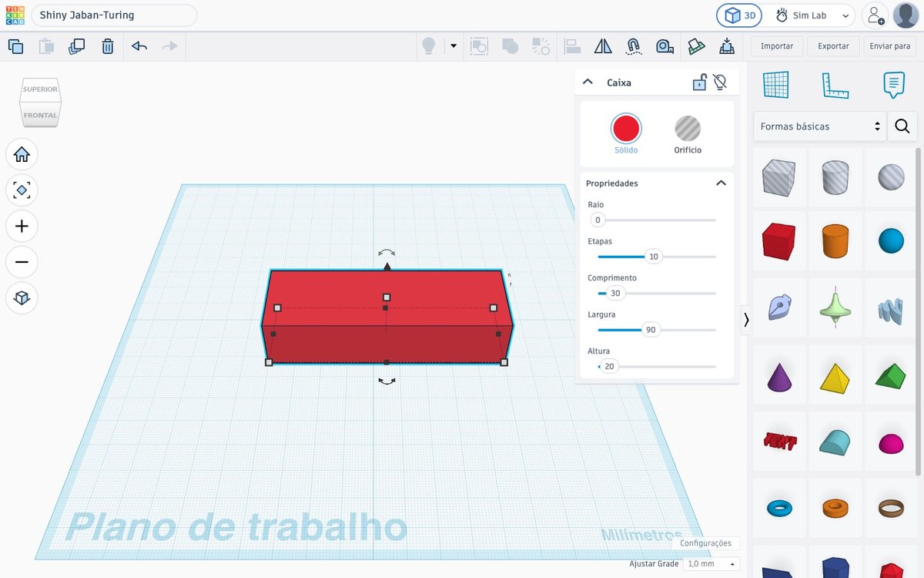The image size is (924, 578).
Task: Select the orange Cylinder shape
Action: (835, 241)
